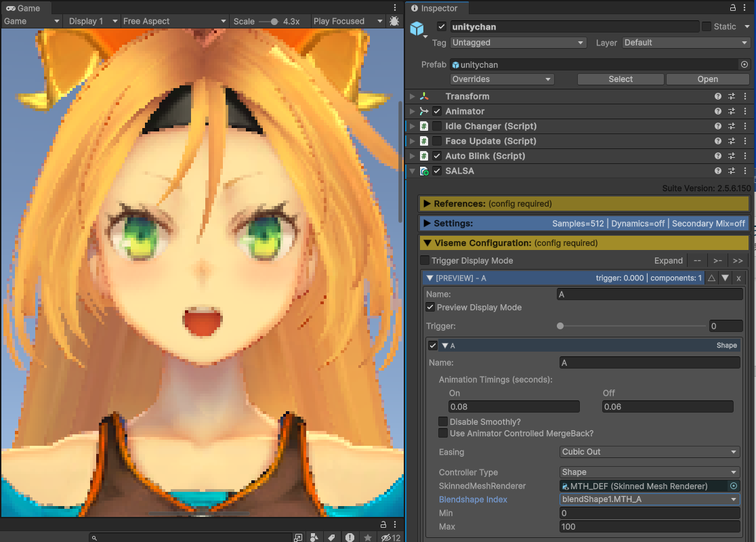
Task: Open the Animator component help reference
Action: pyautogui.click(x=718, y=111)
